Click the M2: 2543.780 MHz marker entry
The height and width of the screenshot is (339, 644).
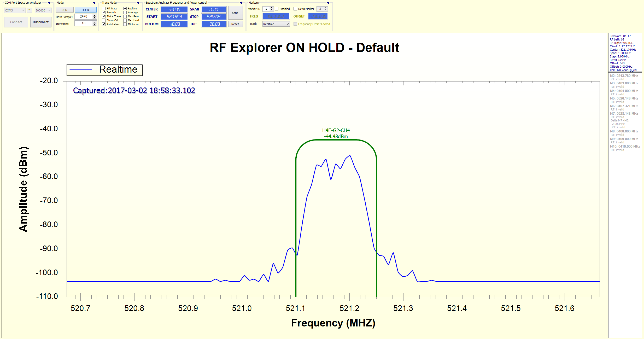[x=624, y=76]
